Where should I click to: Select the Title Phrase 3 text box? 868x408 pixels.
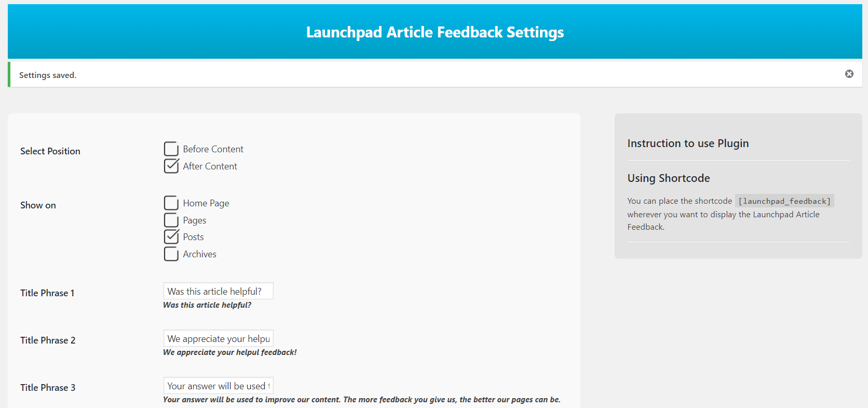[x=218, y=386]
